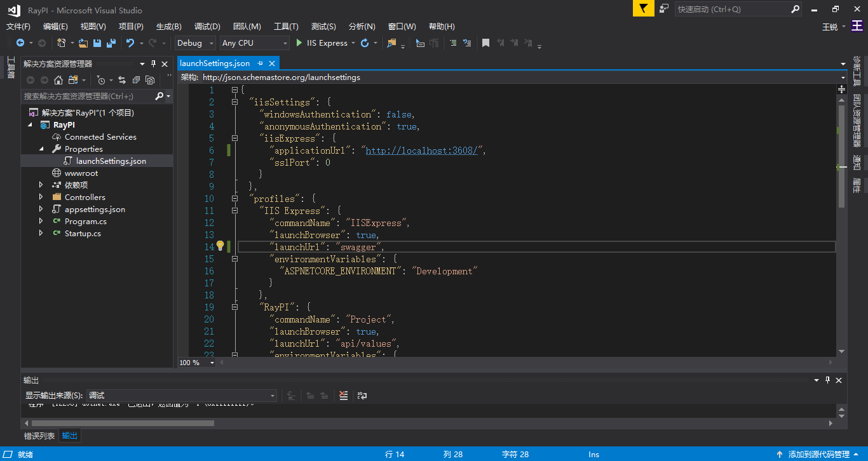868x461 pixels.
Task: Switch to the 错误列表 tab
Action: tap(39, 436)
